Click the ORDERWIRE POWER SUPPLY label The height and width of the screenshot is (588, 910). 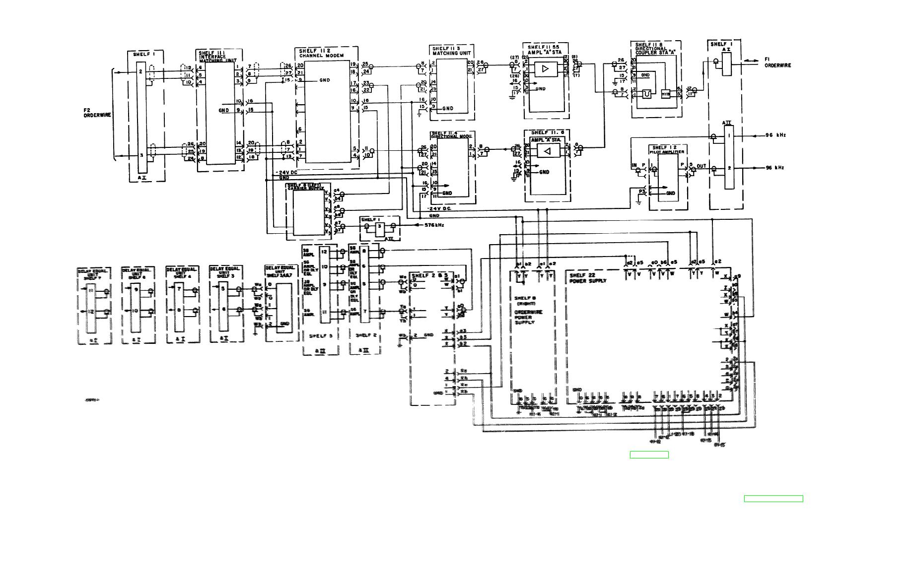click(528, 317)
